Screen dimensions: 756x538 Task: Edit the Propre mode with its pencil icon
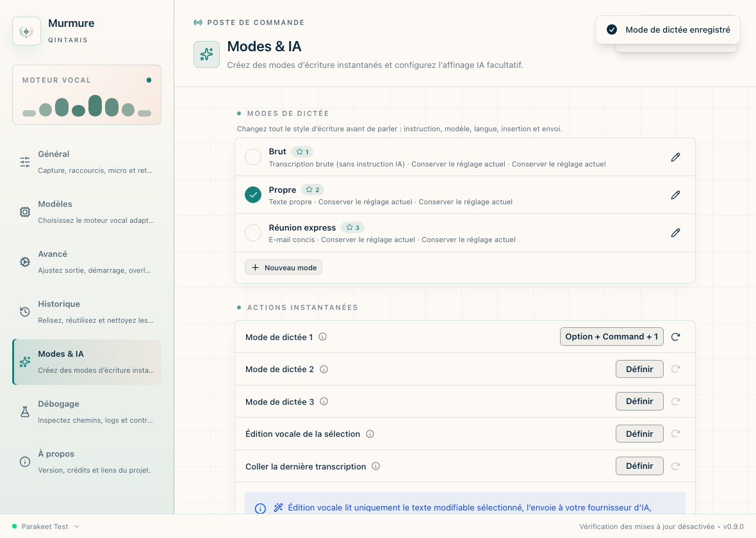(x=675, y=195)
